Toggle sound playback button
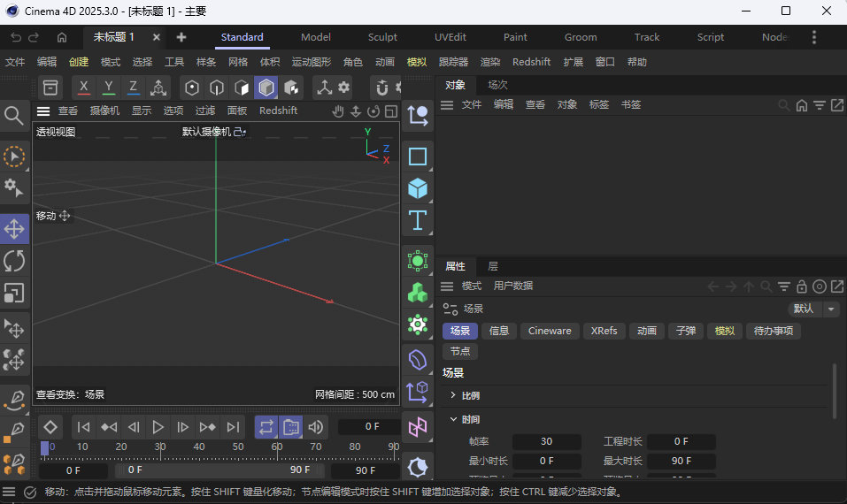 [315, 427]
